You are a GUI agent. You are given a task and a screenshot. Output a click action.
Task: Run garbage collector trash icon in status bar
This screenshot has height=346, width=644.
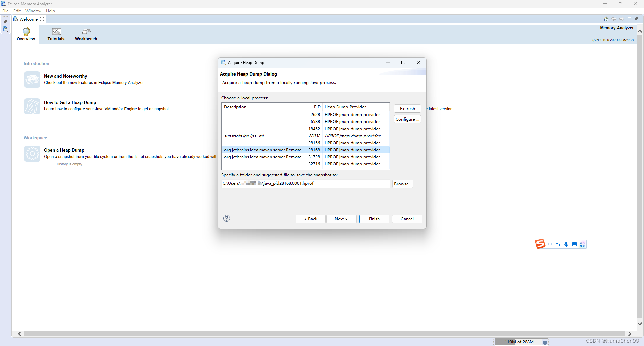click(x=545, y=342)
